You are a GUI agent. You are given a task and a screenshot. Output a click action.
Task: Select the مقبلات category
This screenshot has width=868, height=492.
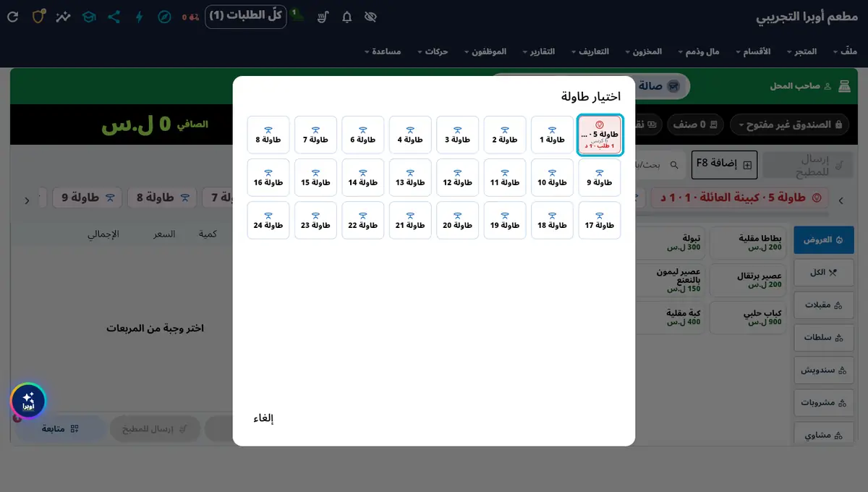pyautogui.click(x=824, y=305)
